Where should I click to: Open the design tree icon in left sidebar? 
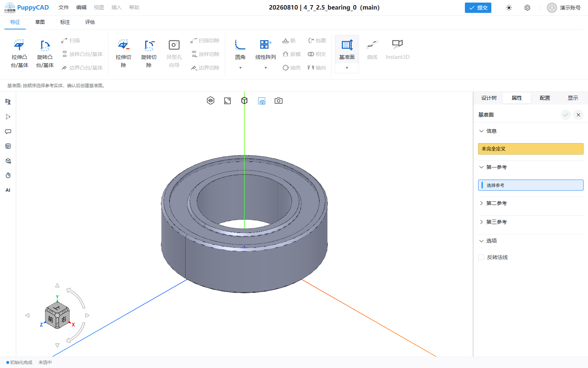click(8, 102)
